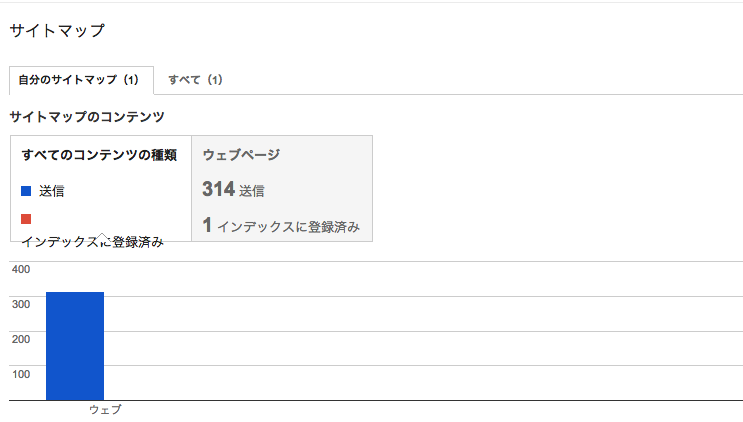Screen dimensions: 743x422
Task: Click the 送信 legend label
Action: [x=52, y=191]
